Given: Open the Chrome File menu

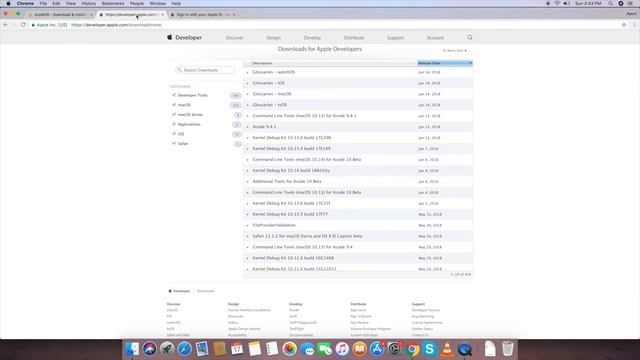Looking at the screenshot, I should pyautogui.click(x=43, y=3).
